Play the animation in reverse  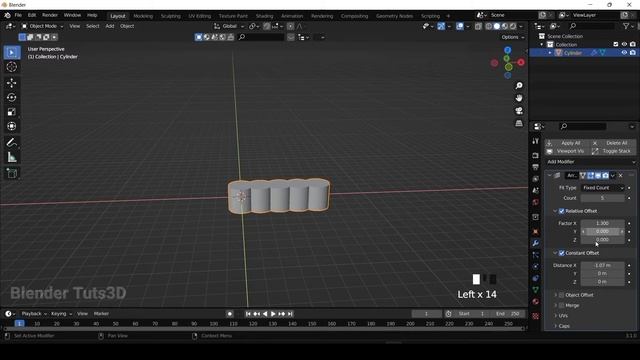coord(265,314)
